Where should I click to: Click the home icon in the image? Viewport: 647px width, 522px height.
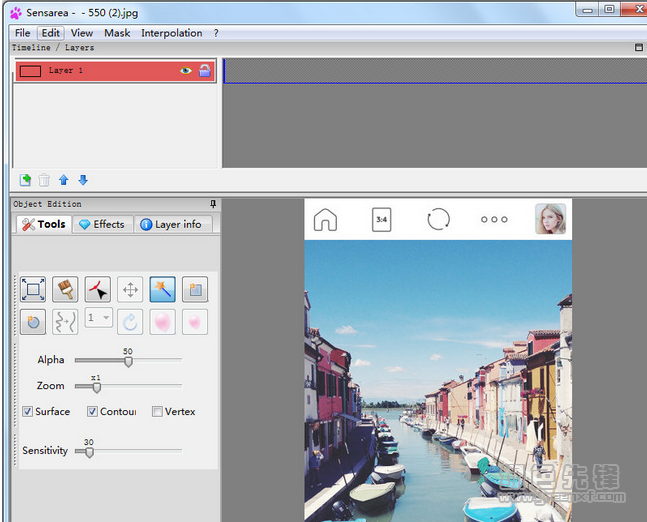325,220
